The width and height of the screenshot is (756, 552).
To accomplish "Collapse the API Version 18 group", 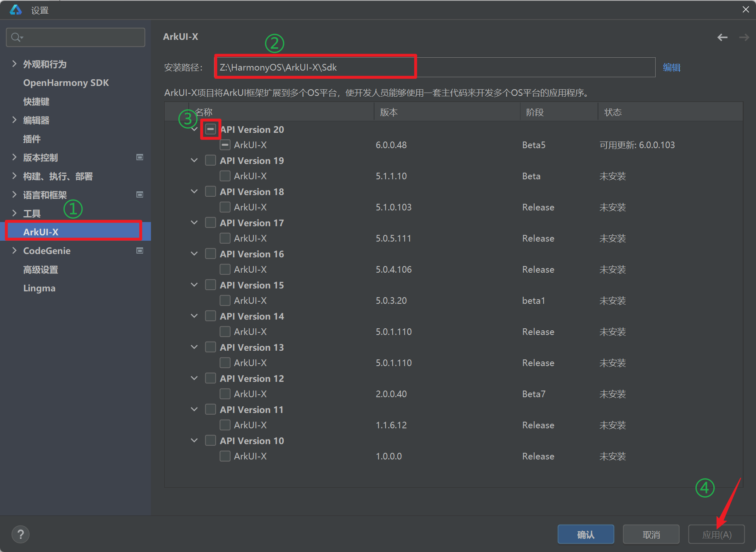I will coord(194,192).
